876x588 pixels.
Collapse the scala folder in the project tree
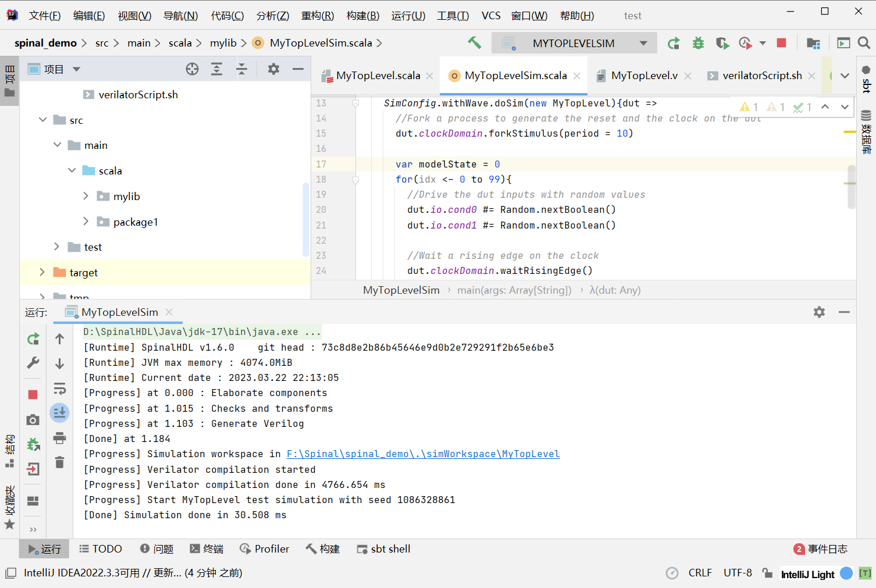coord(72,170)
